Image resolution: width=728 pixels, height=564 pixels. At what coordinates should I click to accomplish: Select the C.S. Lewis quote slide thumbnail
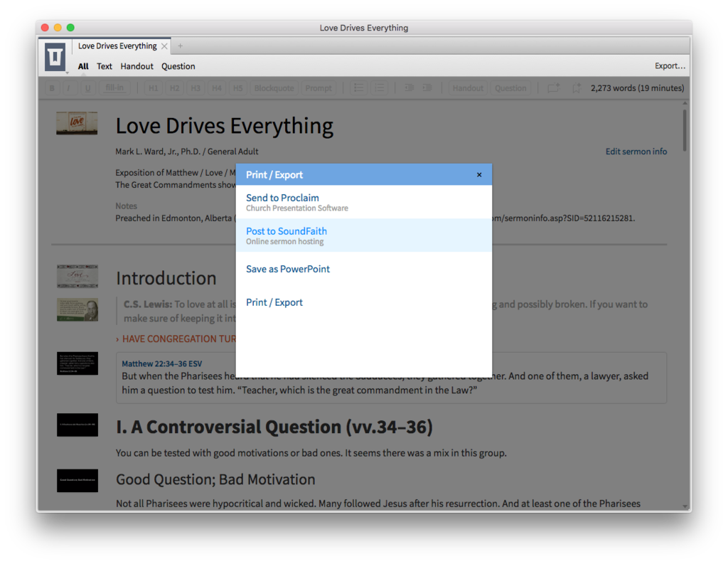click(x=77, y=309)
